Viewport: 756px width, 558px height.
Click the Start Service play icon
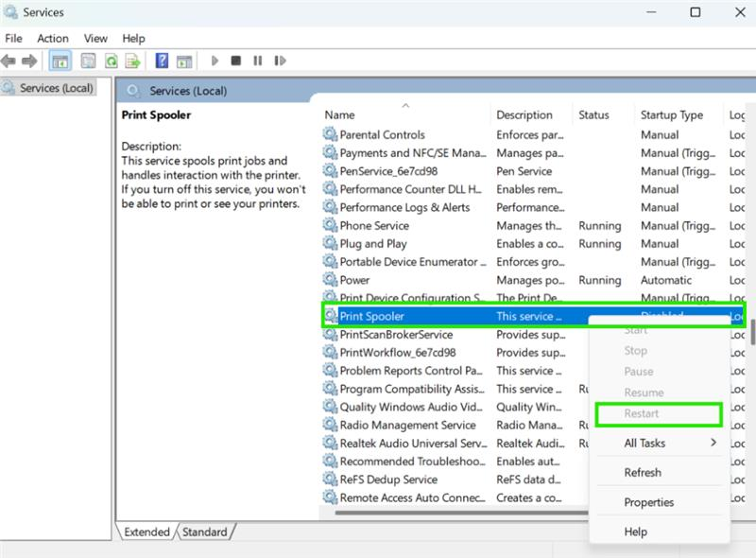coord(215,61)
